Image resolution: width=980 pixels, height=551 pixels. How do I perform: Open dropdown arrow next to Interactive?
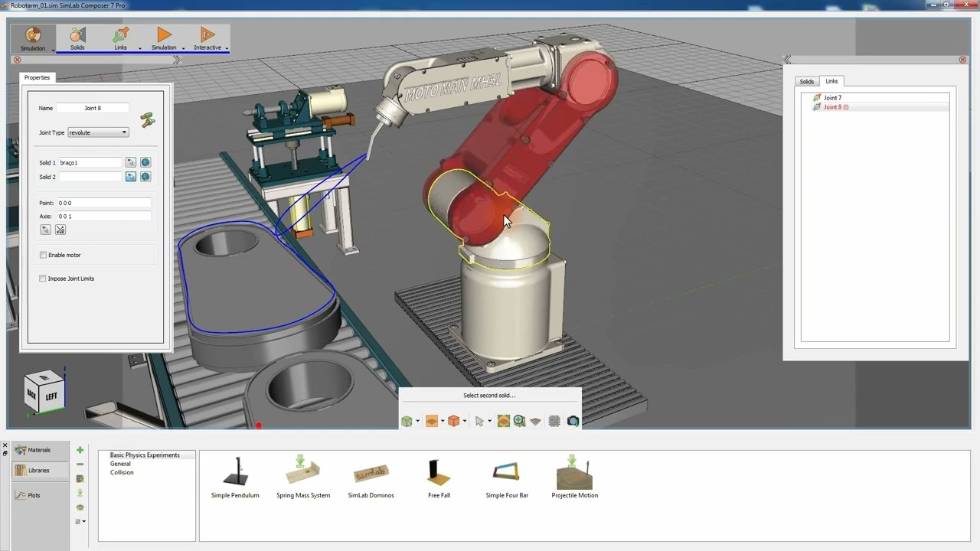[227, 49]
